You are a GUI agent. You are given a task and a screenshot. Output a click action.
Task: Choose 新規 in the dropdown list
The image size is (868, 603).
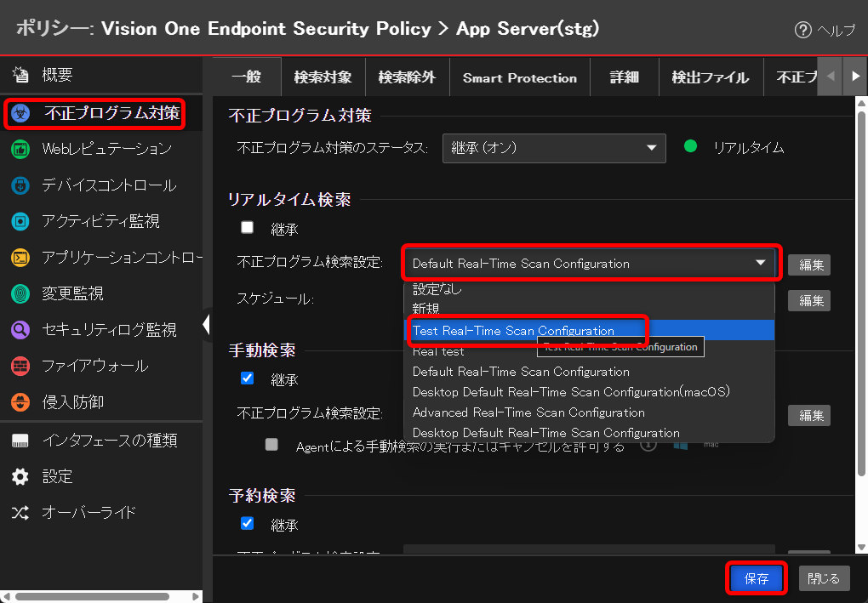589,309
